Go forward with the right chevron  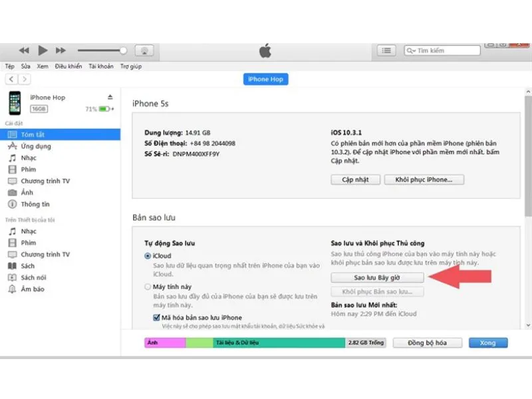(24, 79)
